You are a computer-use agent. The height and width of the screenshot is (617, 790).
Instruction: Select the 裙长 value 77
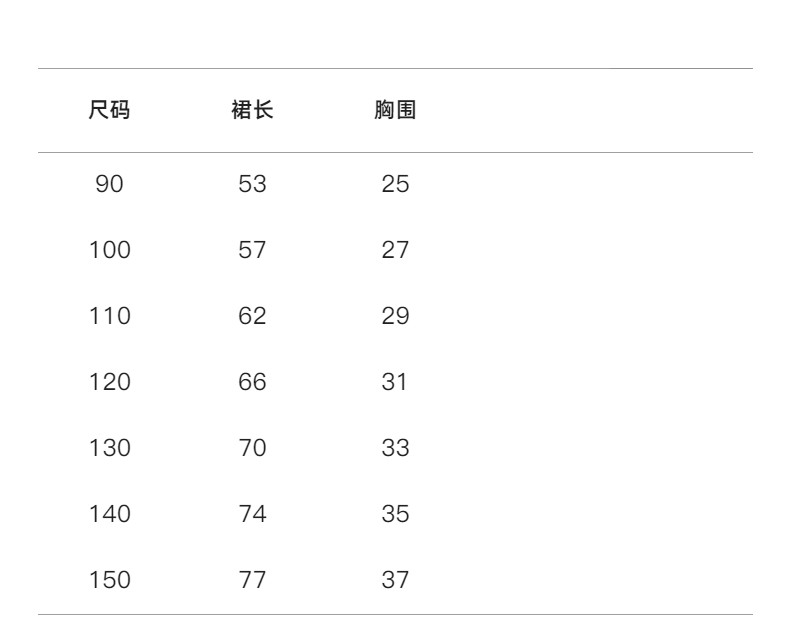pyautogui.click(x=252, y=580)
